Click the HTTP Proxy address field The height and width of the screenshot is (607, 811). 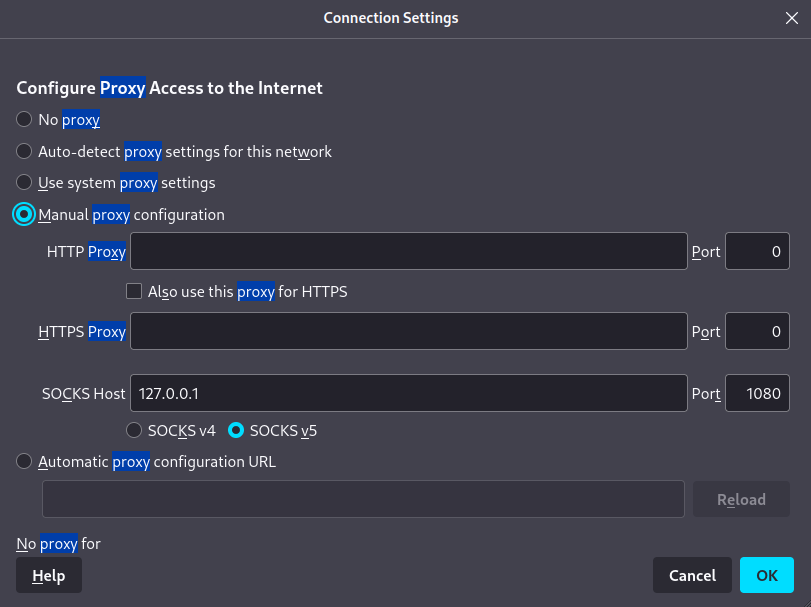408,252
